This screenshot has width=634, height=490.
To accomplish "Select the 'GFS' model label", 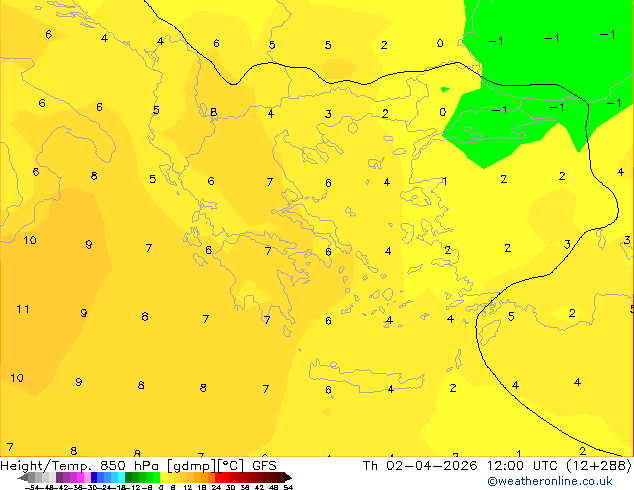I will pos(264,466).
